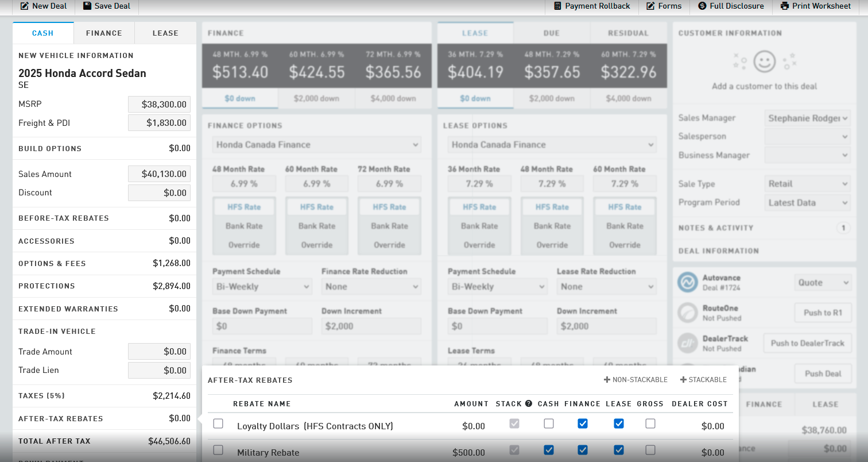The height and width of the screenshot is (462, 868).
Task: Click Push to R1 button
Action: tap(823, 313)
